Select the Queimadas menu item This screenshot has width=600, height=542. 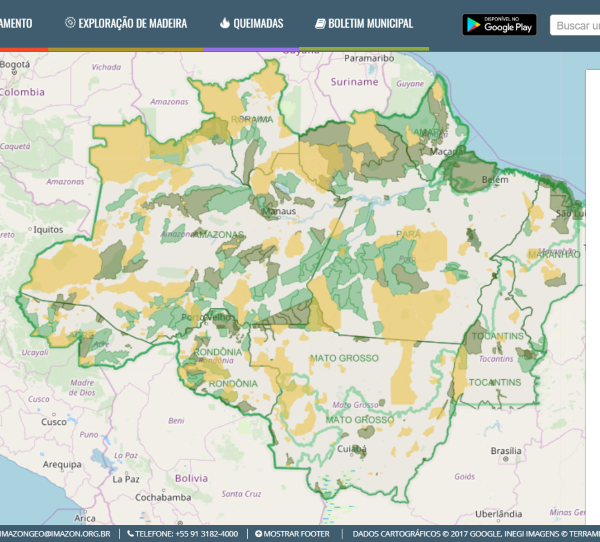tap(257, 23)
